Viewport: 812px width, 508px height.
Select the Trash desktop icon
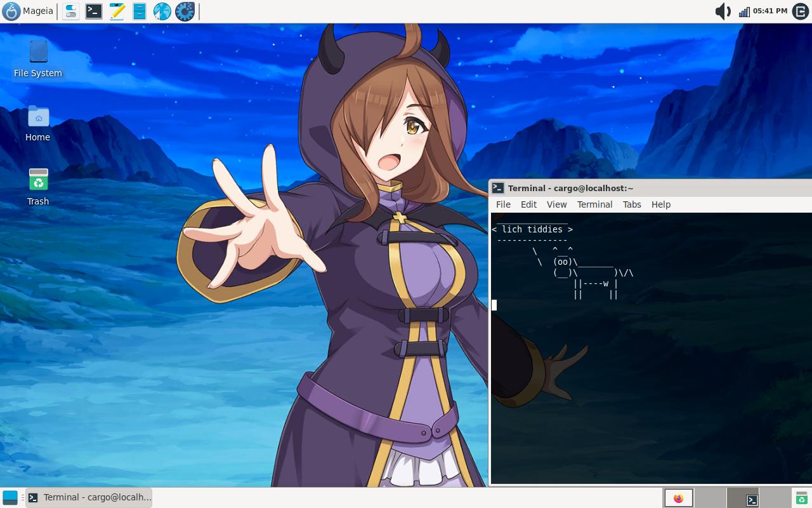pyautogui.click(x=38, y=188)
